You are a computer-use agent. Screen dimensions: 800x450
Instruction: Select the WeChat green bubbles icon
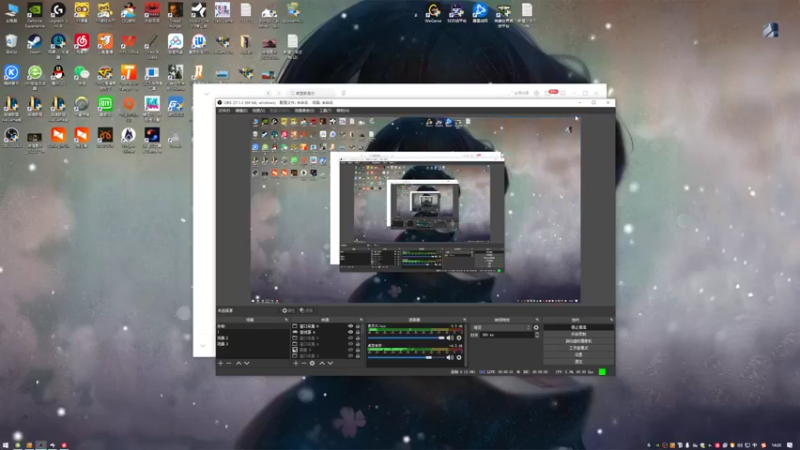pyautogui.click(x=81, y=74)
